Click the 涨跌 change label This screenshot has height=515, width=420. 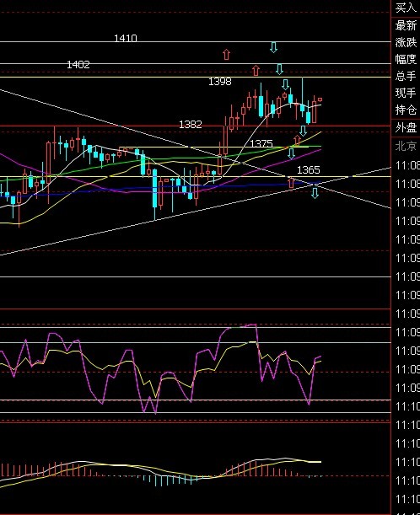pyautogui.click(x=406, y=42)
